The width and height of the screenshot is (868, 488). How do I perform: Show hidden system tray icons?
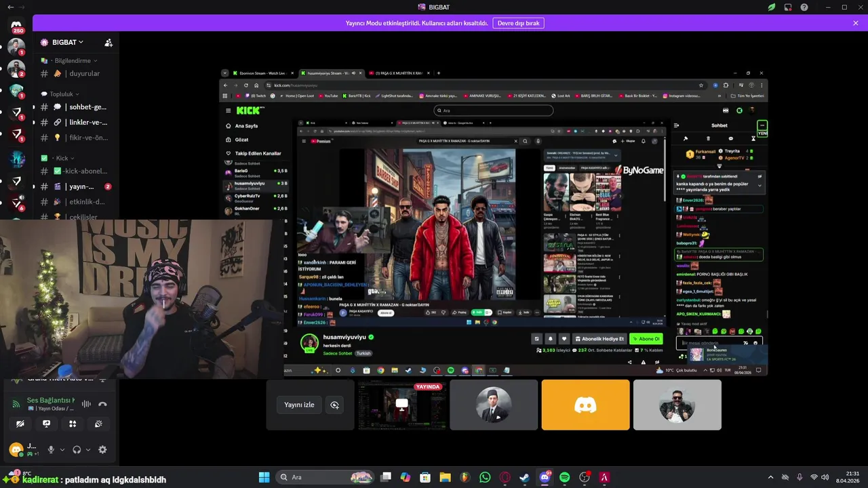point(770,477)
